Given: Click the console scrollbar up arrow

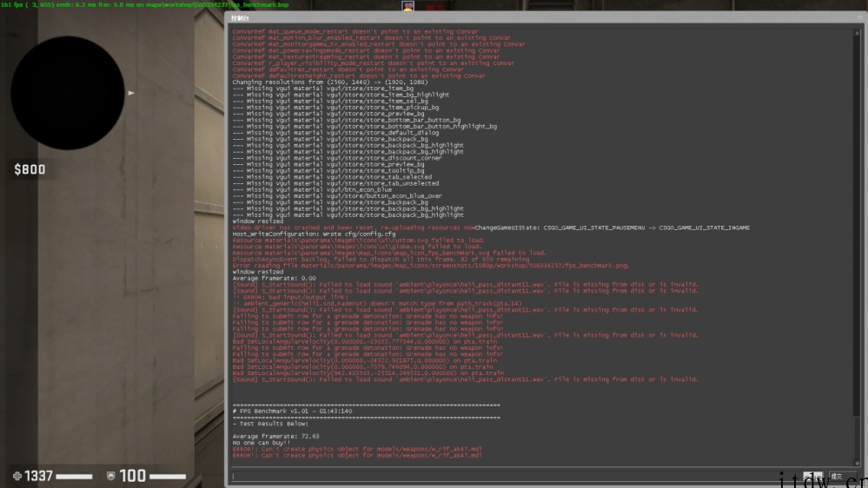Looking at the screenshot, I should tap(858, 33).
